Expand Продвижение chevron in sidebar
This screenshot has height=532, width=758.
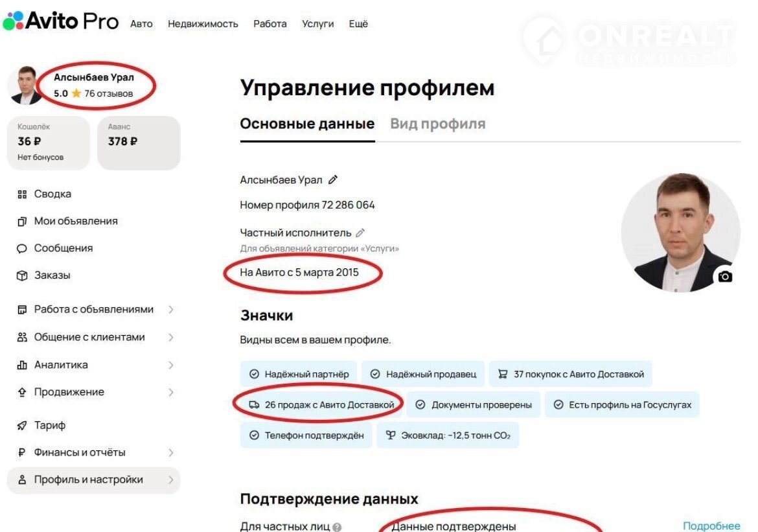(171, 393)
